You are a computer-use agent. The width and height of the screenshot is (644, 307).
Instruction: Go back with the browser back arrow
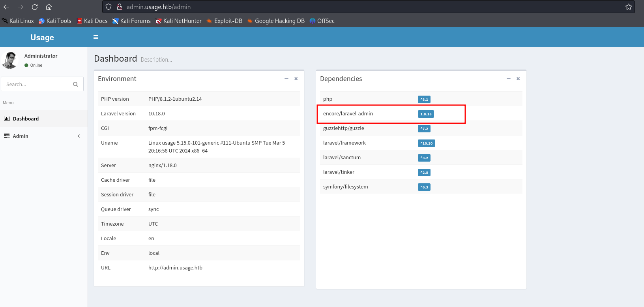click(x=6, y=7)
